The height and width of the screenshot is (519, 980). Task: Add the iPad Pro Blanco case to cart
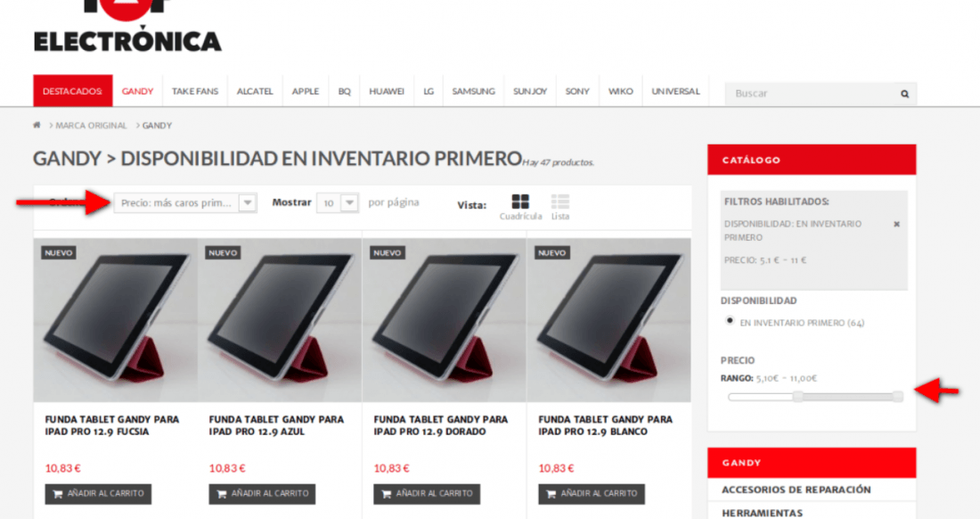point(592,493)
